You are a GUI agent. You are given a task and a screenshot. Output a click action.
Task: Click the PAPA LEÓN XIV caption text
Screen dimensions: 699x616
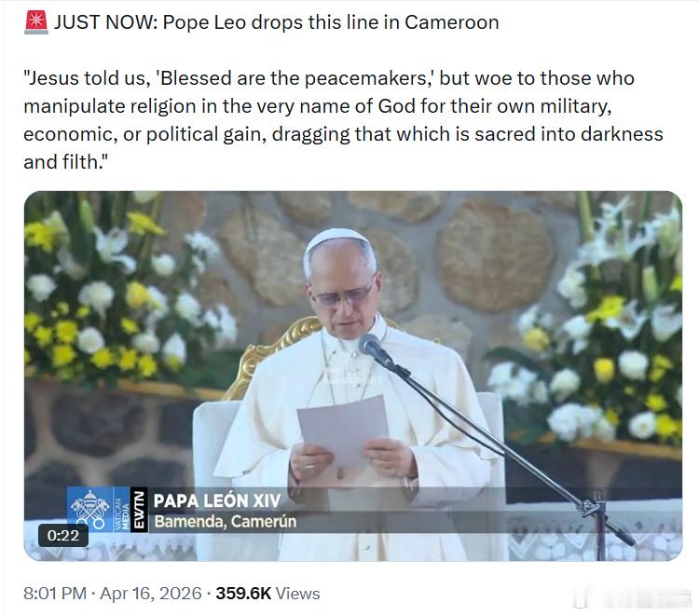pos(217,500)
